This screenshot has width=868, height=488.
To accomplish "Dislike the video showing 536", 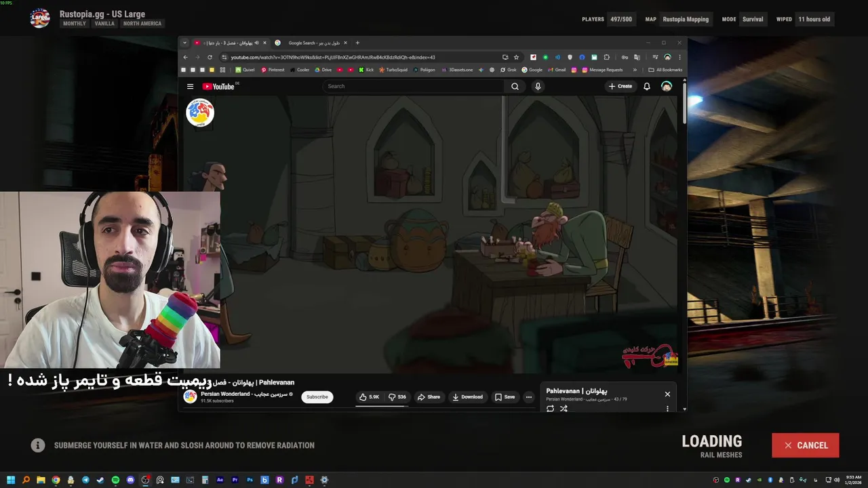I will pyautogui.click(x=397, y=397).
